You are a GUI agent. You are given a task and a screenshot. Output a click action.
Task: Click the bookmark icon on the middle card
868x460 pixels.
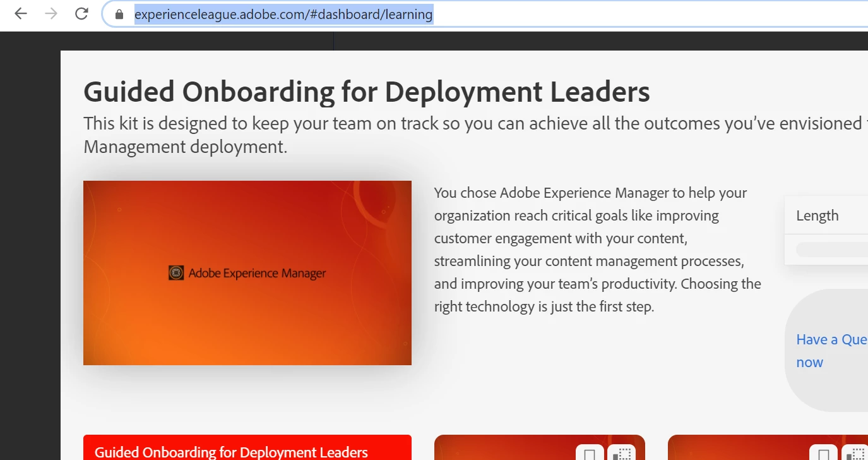(x=590, y=454)
